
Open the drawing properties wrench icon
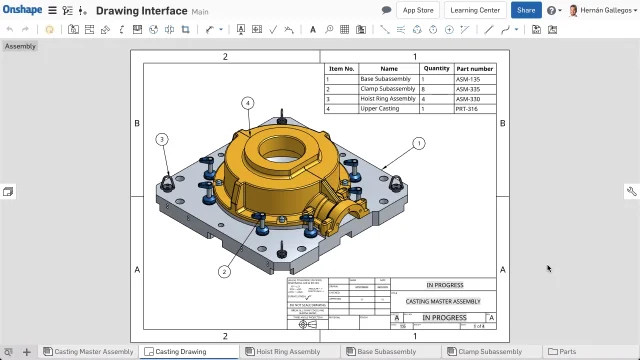pyautogui.click(x=632, y=191)
